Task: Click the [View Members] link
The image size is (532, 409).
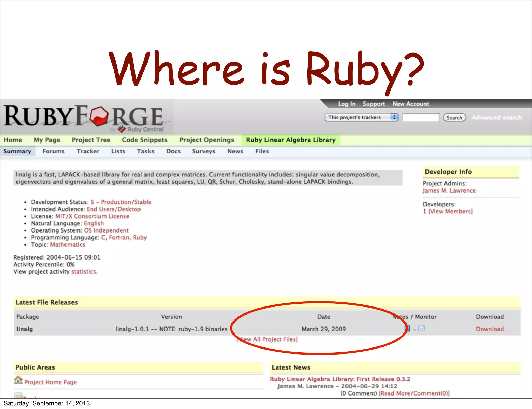Action: coord(450,211)
